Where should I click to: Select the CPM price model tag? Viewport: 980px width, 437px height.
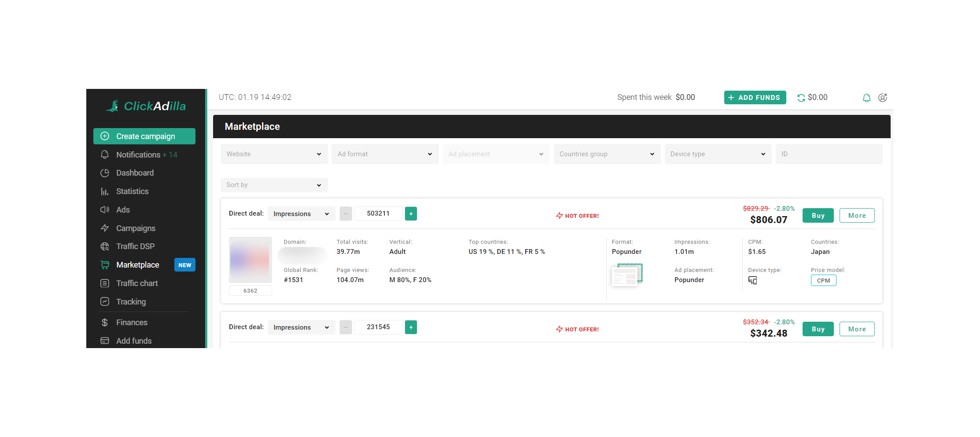(823, 281)
